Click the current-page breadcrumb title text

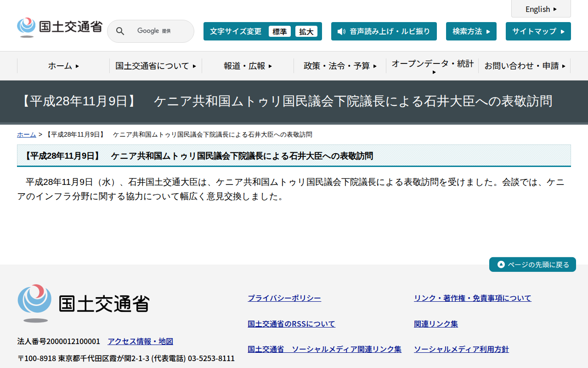coord(179,134)
